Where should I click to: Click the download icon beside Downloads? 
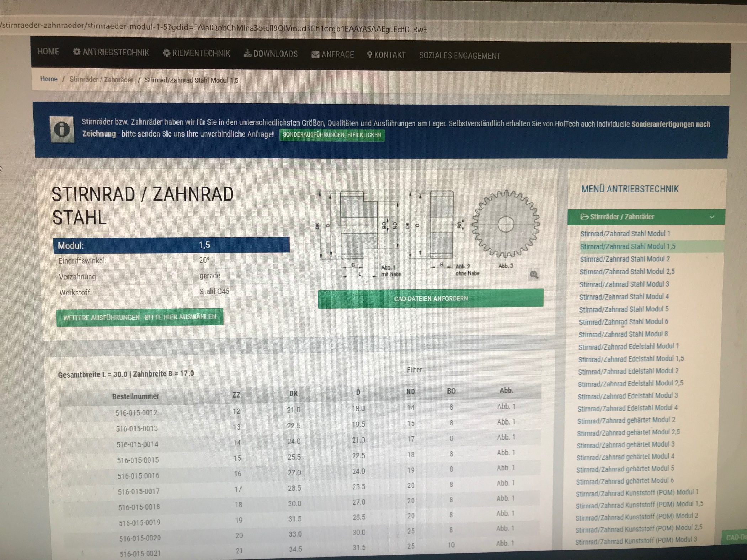247,53
